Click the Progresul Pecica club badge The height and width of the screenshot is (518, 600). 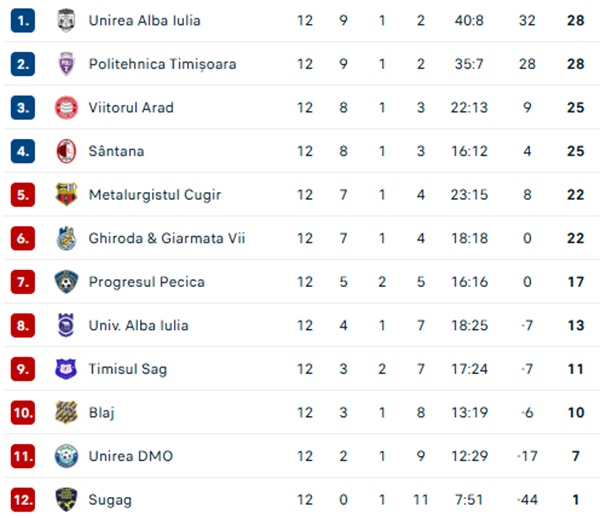(x=65, y=282)
